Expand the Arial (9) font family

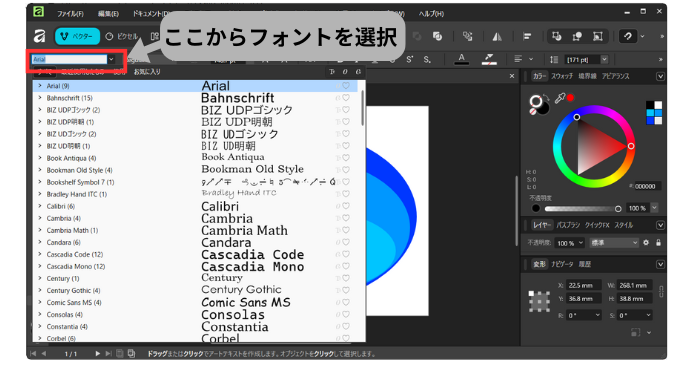click(x=40, y=85)
